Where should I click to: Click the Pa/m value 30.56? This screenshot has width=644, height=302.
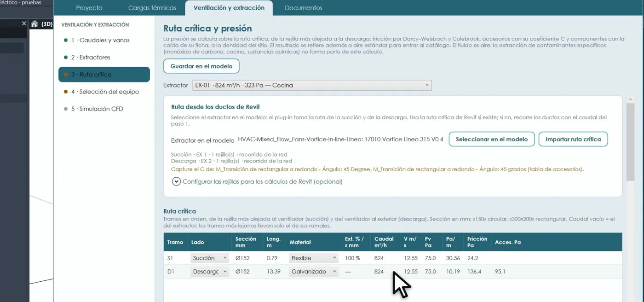453,258
